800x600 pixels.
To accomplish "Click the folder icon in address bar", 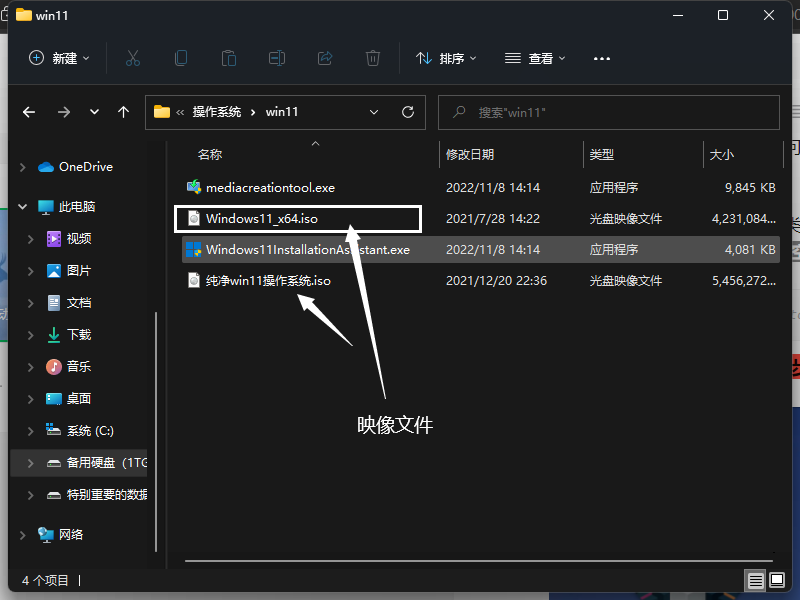I will 162,112.
